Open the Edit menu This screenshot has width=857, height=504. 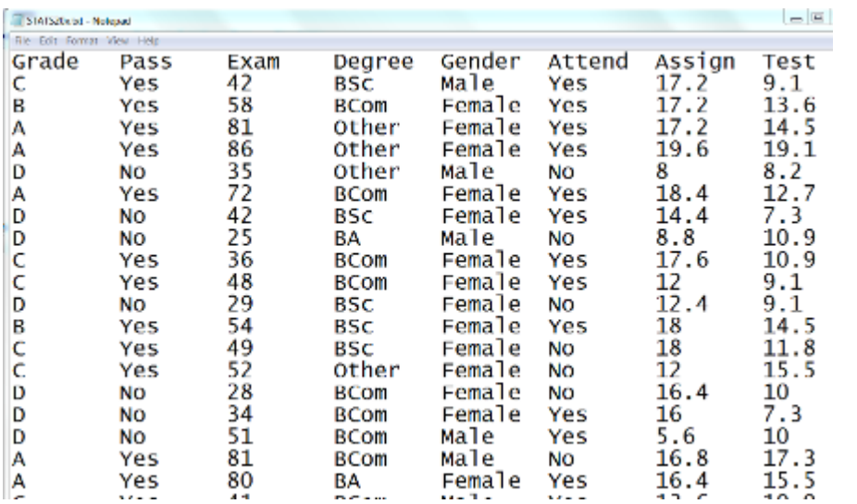click(x=48, y=41)
